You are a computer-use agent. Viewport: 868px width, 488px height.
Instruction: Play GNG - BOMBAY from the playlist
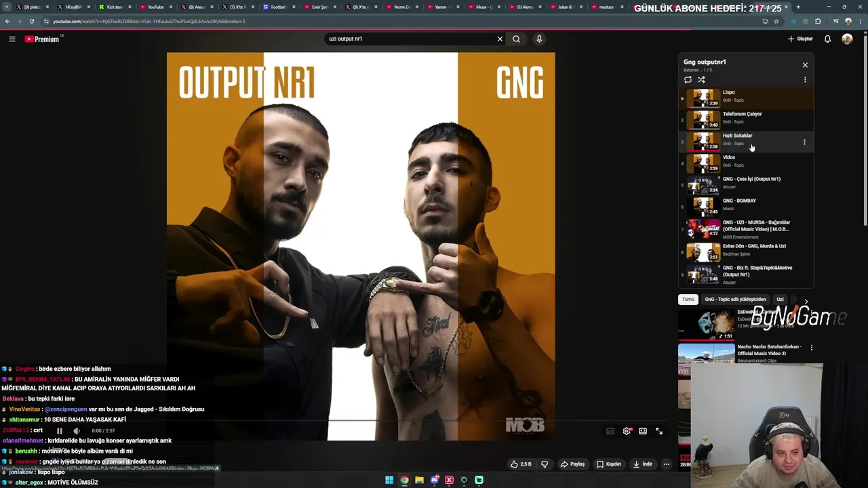coord(746,207)
